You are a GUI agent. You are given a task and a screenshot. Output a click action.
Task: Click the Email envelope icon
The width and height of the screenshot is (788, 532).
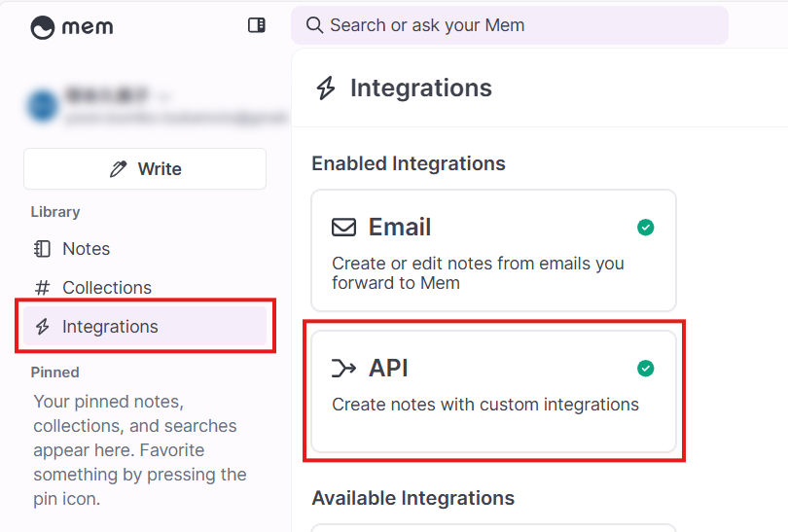click(x=343, y=228)
